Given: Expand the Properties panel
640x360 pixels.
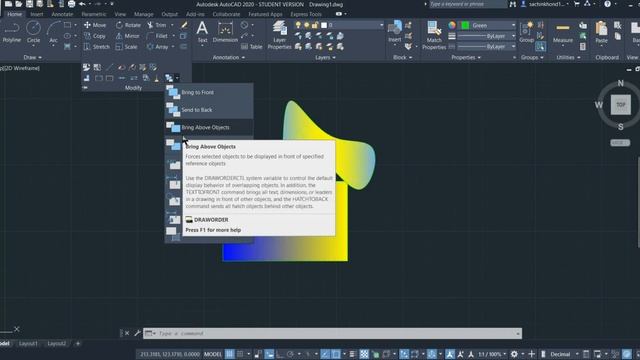Looking at the screenshot, I should (x=466, y=58).
